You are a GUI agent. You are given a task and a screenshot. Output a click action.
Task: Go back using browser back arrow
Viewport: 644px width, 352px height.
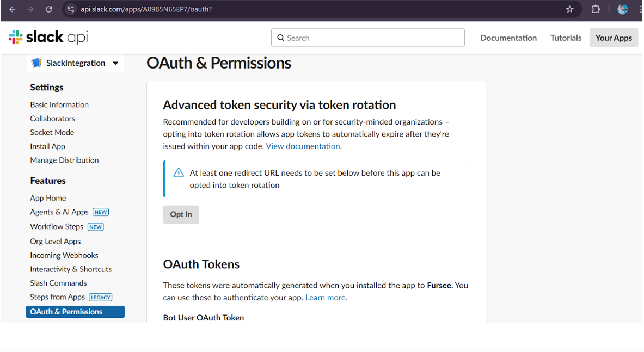point(13,9)
